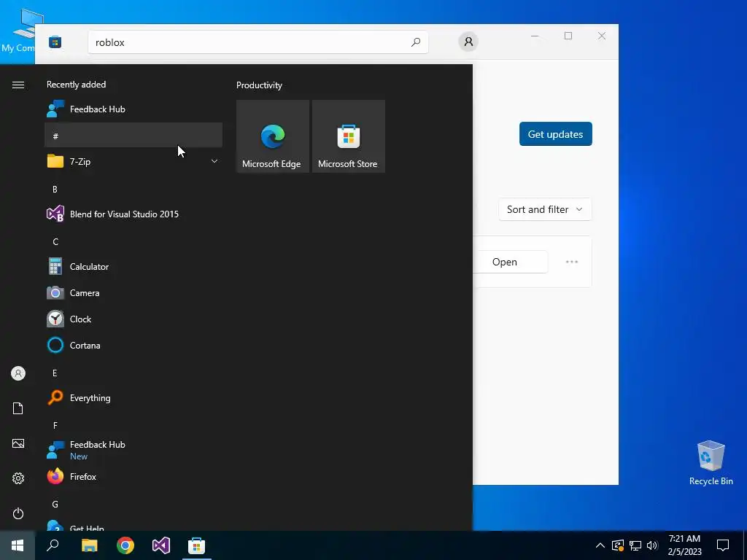Open File Explorer from taskbar

(x=89, y=545)
